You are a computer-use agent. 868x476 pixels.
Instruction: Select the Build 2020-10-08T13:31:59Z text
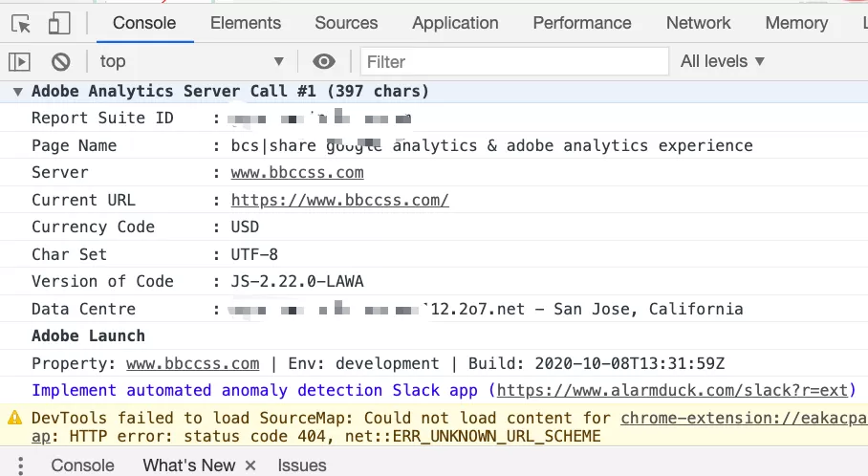pyautogui.click(x=597, y=363)
